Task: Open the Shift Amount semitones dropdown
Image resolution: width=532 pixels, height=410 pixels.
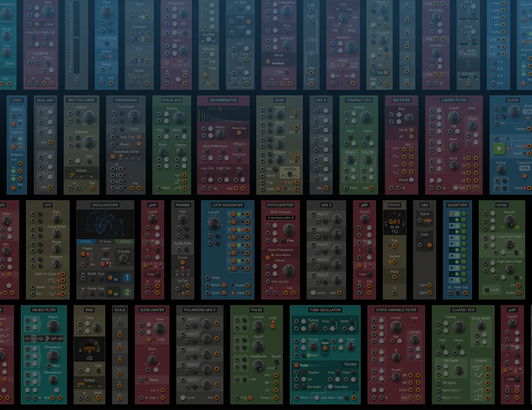Action: 281,218
